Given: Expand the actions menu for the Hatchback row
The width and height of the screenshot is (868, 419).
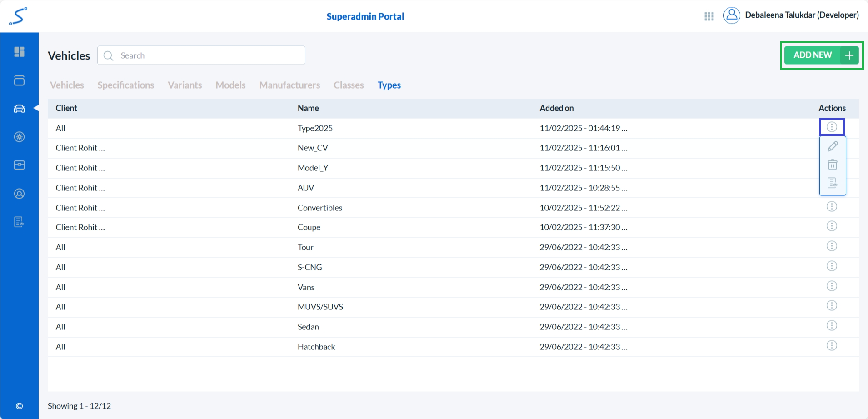Looking at the screenshot, I should click(x=831, y=346).
